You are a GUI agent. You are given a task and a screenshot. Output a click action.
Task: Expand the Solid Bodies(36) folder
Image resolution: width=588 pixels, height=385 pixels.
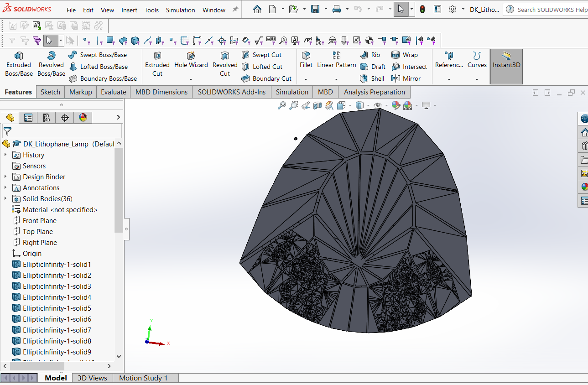[5, 199]
